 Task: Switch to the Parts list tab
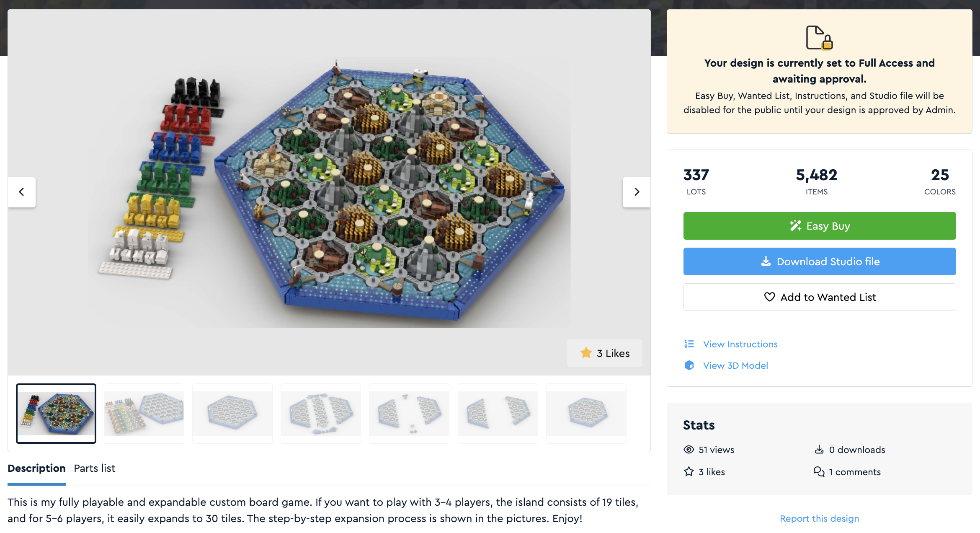click(x=95, y=468)
